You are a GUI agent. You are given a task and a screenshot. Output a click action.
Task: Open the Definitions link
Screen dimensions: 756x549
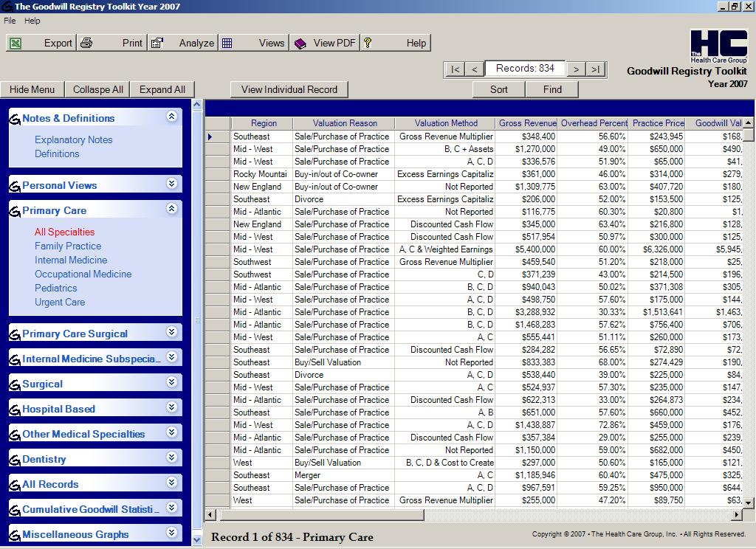57,153
